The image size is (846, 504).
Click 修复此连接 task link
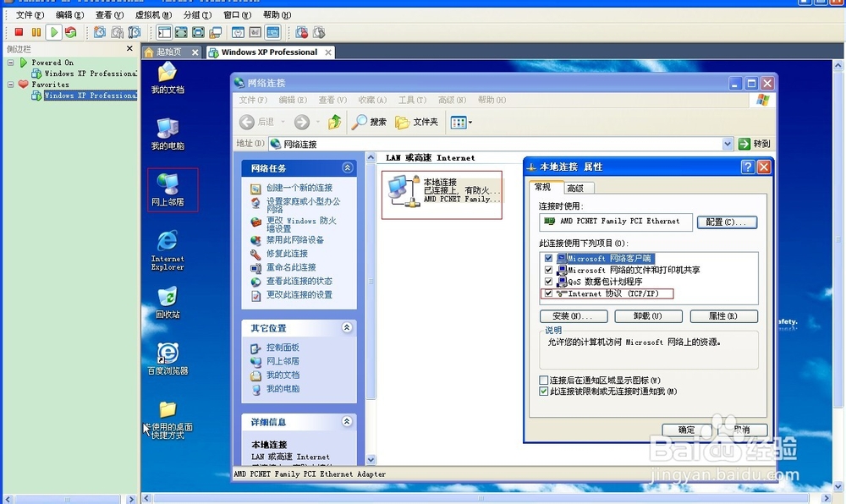point(287,254)
